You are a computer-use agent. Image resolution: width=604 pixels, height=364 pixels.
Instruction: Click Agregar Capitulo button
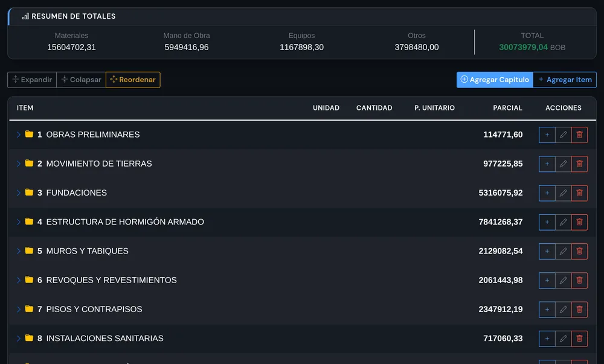point(495,80)
